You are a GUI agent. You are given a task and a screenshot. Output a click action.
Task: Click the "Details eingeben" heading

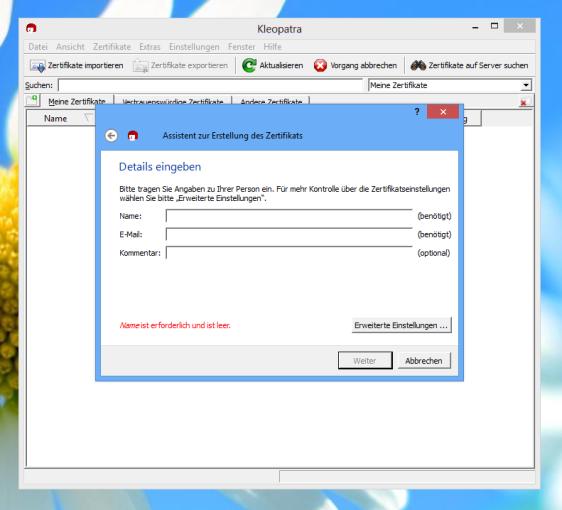pyautogui.click(x=160, y=167)
